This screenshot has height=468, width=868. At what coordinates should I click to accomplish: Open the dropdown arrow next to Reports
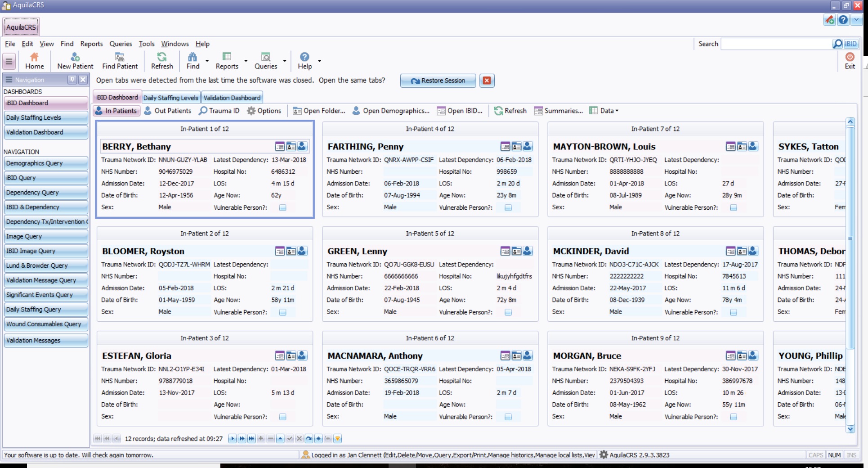(x=246, y=61)
